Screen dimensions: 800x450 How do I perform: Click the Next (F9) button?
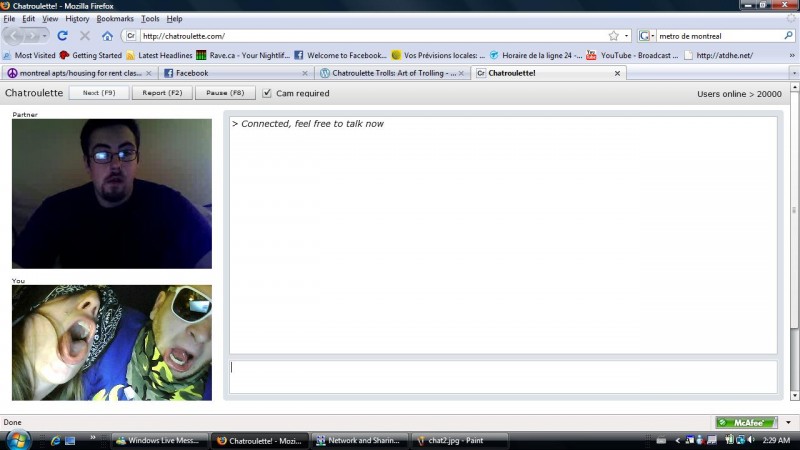pos(99,93)
